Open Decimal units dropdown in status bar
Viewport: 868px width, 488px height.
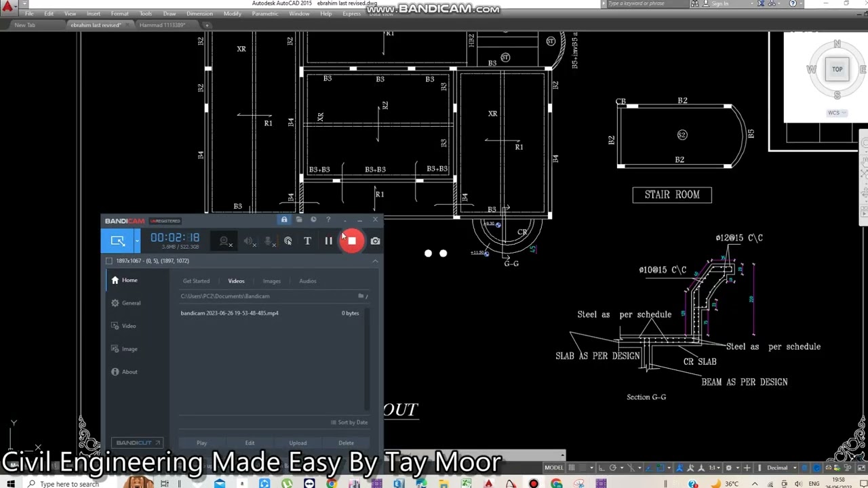click(x=781, y=468)
